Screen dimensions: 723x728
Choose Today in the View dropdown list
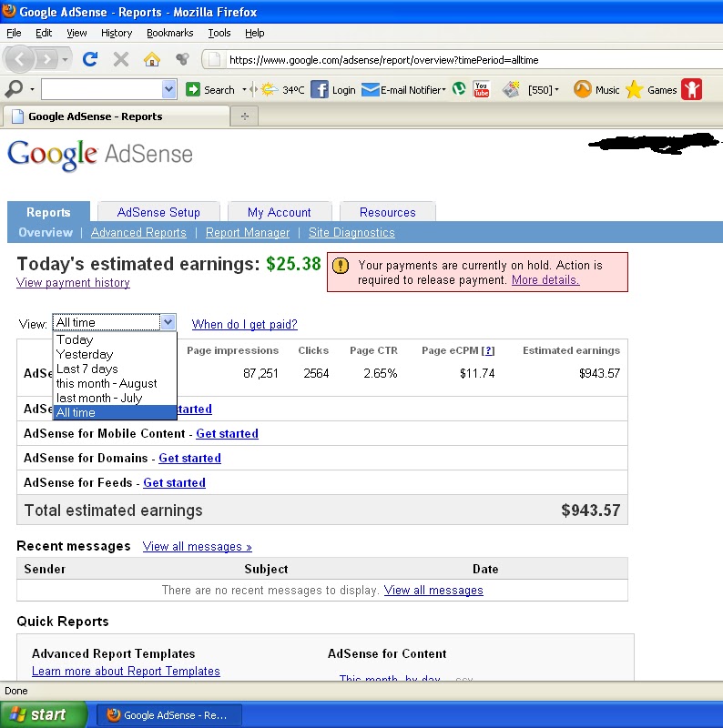115,339
